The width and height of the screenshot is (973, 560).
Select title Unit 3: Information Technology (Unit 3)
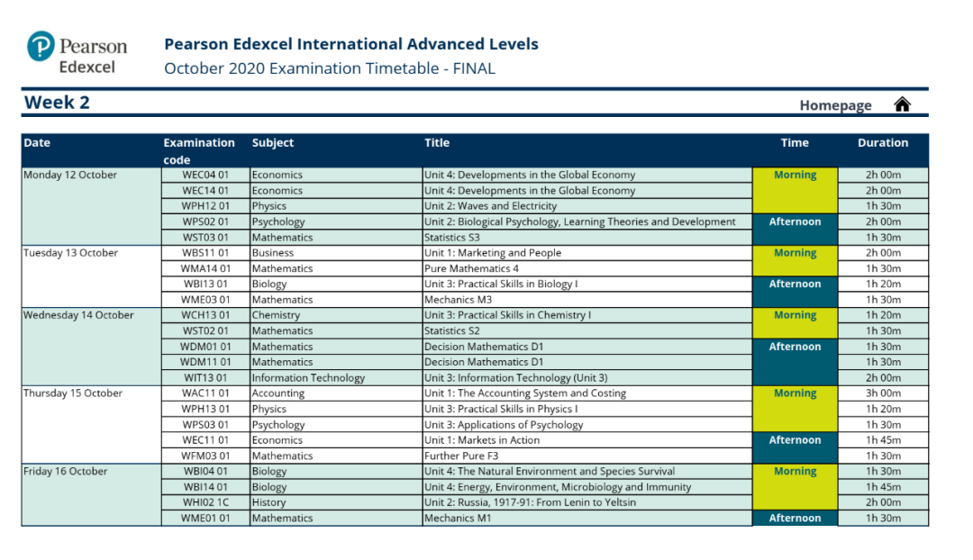point(515,377)
